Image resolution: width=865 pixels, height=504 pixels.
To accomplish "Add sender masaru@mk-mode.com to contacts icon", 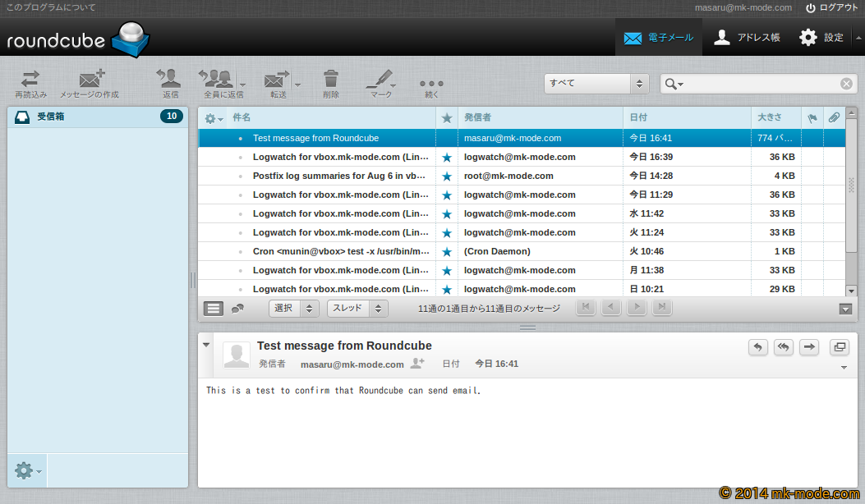I will click(418, 364).
